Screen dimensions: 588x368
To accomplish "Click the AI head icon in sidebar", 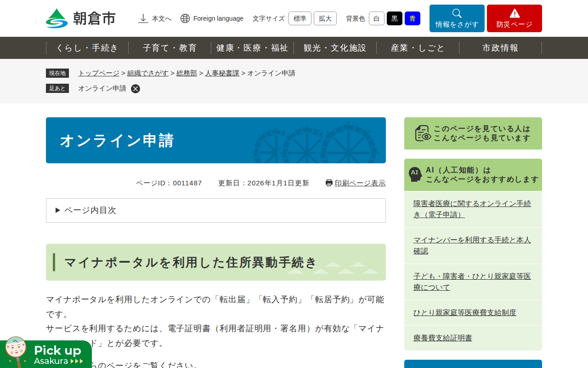I will click(x=415, y=174).
